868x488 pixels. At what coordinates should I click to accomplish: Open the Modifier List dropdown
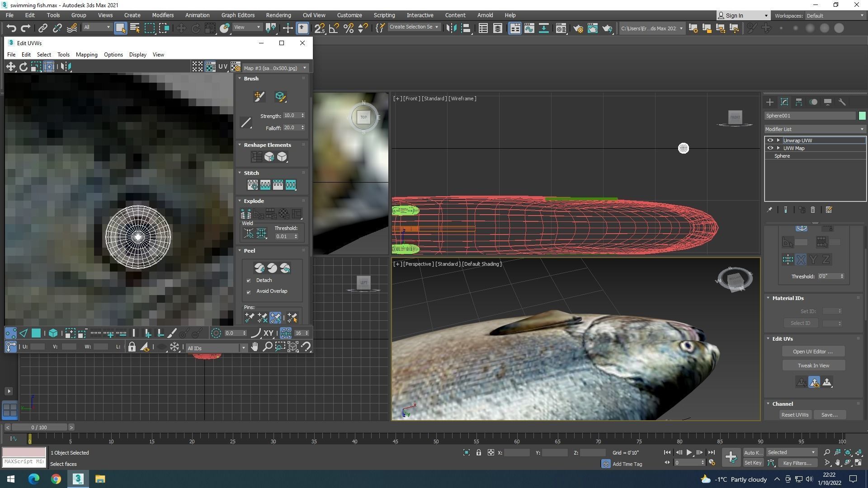[815, 129]
